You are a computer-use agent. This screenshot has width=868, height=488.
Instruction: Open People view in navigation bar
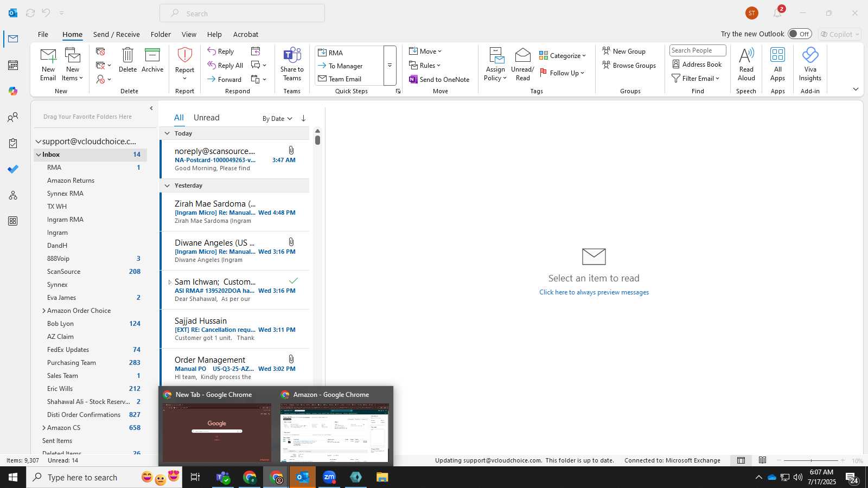coord(13,117)
